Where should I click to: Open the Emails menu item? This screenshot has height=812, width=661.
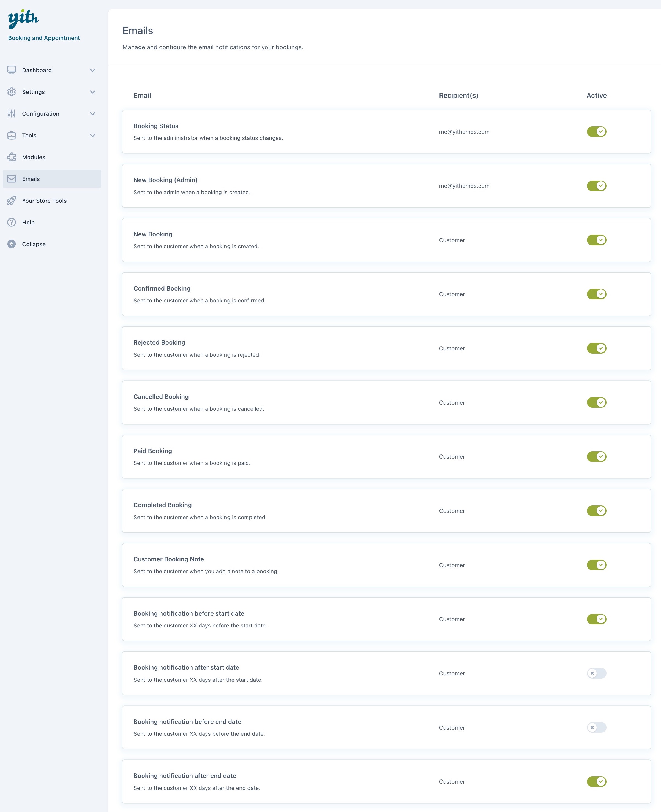(x=31, y=179)
